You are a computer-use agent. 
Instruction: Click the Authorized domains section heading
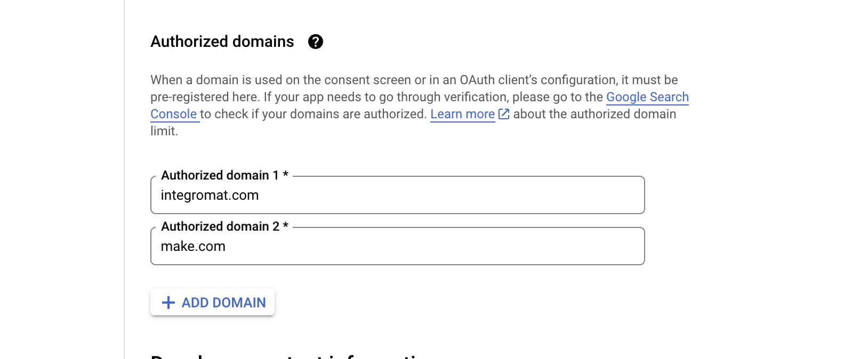[222, 42]
